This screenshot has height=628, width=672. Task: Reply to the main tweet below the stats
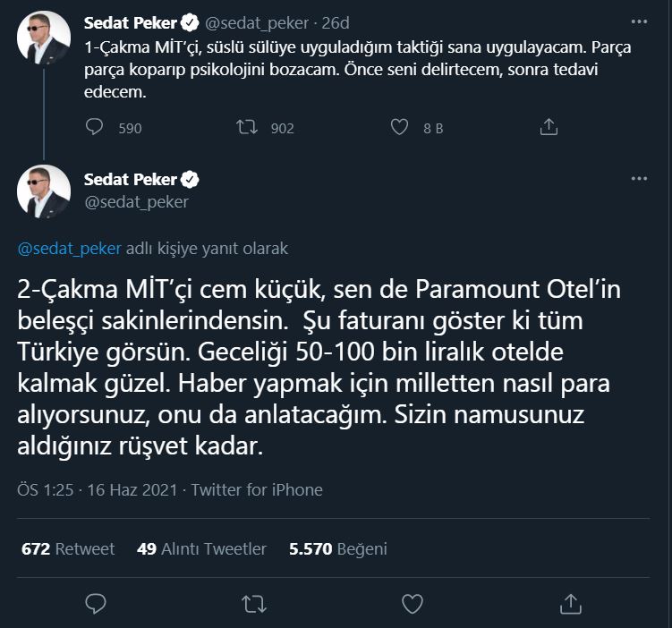coord(96,605)
